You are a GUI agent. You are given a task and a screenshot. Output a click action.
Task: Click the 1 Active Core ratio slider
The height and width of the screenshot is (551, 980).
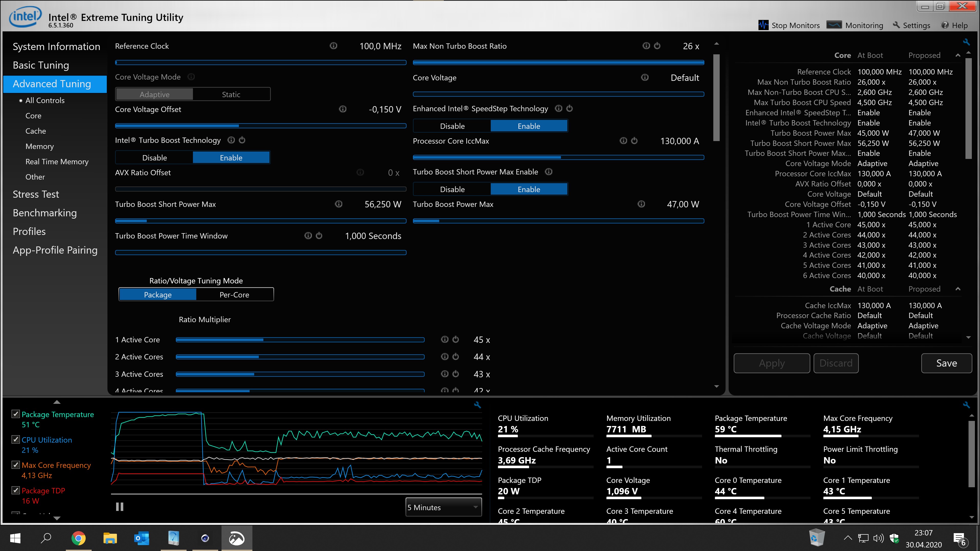pos(300,340)
